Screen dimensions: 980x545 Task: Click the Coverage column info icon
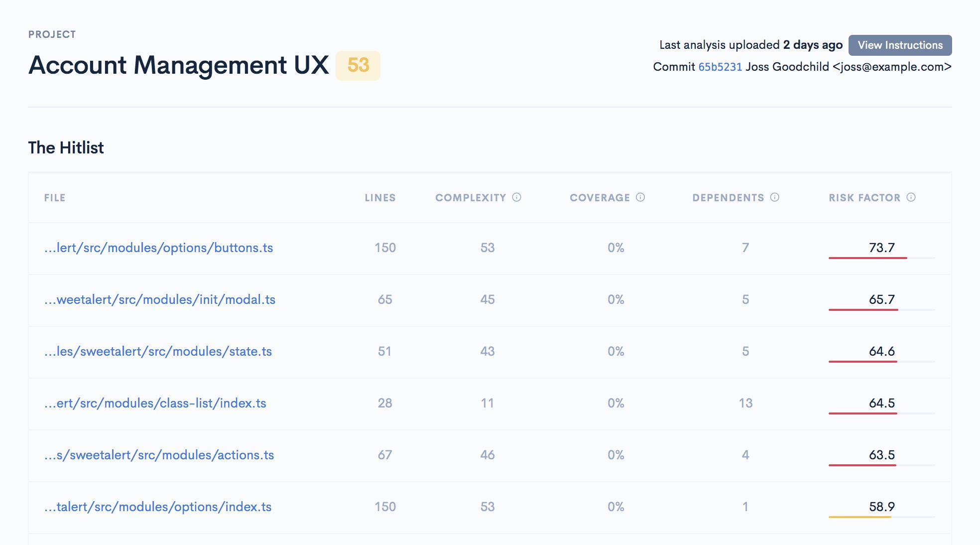640,197
